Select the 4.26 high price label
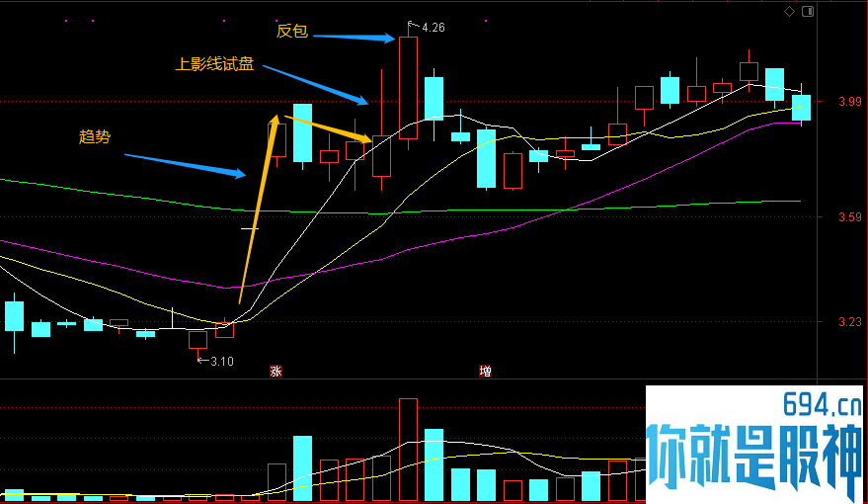Image resolution: width=868 pixels, height=504 pixels. pos(433,28)
